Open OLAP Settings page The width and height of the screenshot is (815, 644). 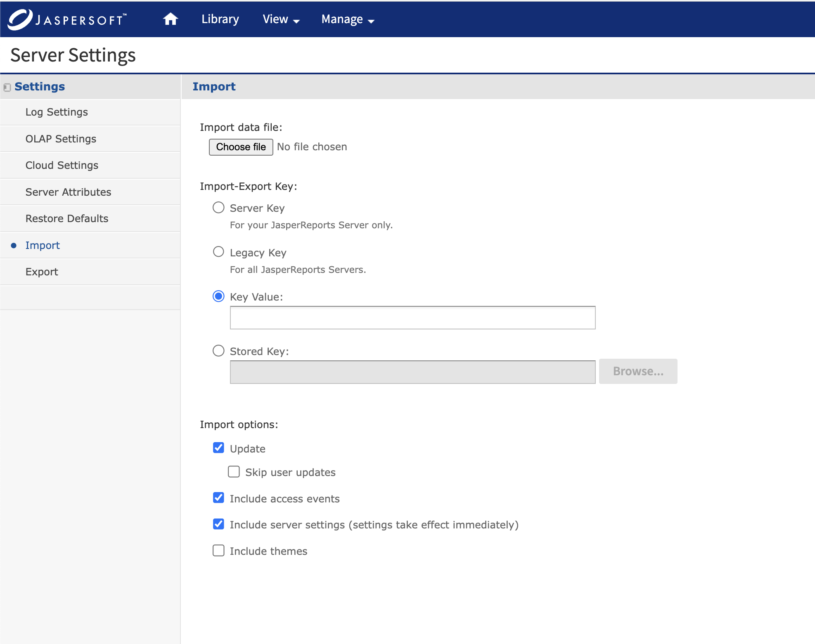click(61, 139)
